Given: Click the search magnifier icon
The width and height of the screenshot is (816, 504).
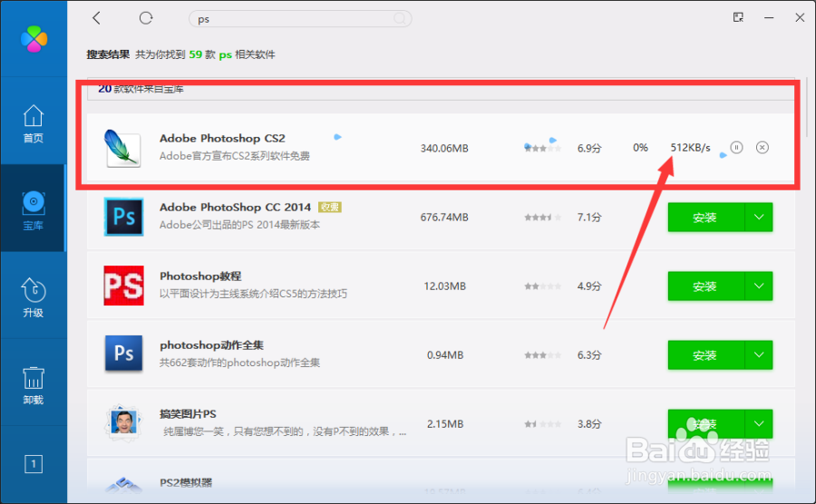Looking at the screenshot, I should tap(400, 19).
